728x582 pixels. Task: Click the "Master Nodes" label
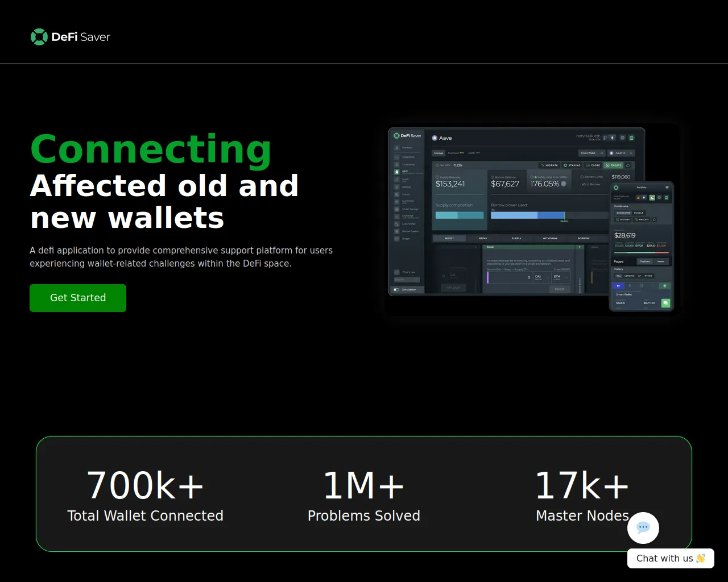pyautogui.click(x=582, y=516)
